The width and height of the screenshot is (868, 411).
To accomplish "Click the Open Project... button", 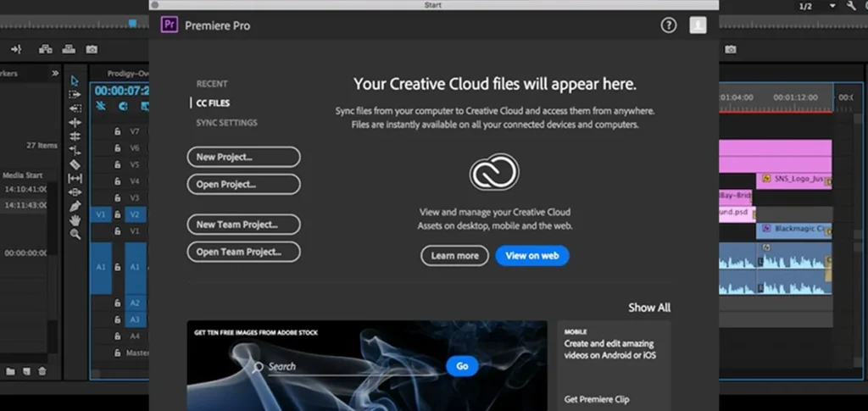I will pos(244,184).
